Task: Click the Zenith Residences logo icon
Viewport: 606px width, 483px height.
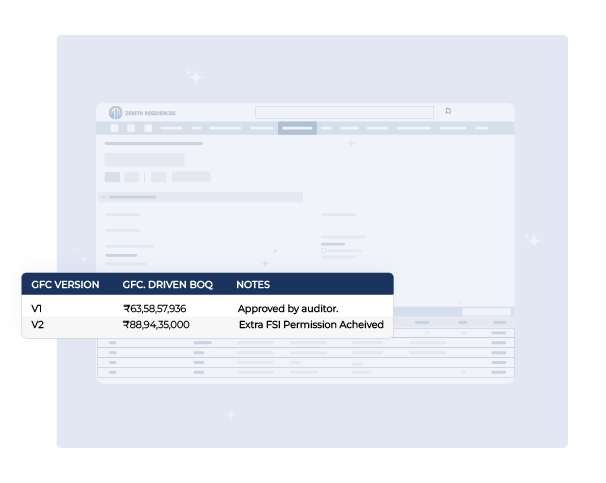Action: (x=115, y=112)
